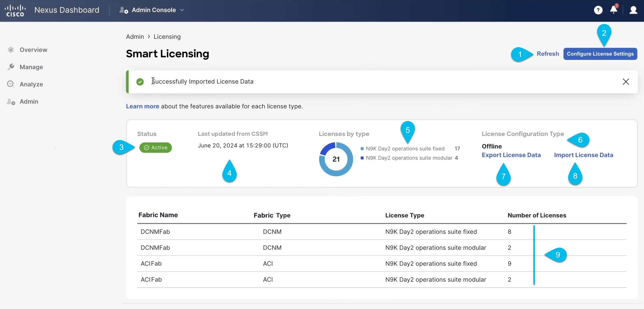The height and width of the screenshot is (309, 644).
Task: Click the Manage wrench icon
Action: click(x=11, y=67)
